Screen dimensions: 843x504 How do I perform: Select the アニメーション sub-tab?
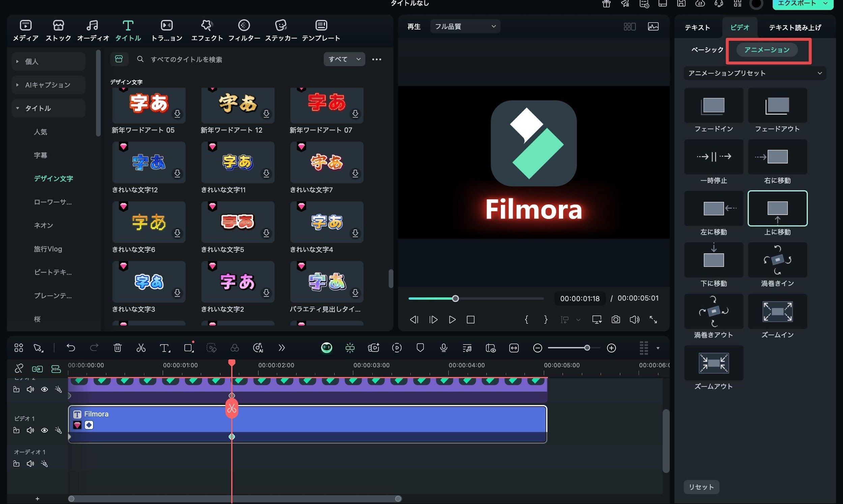tap(766, 50)
